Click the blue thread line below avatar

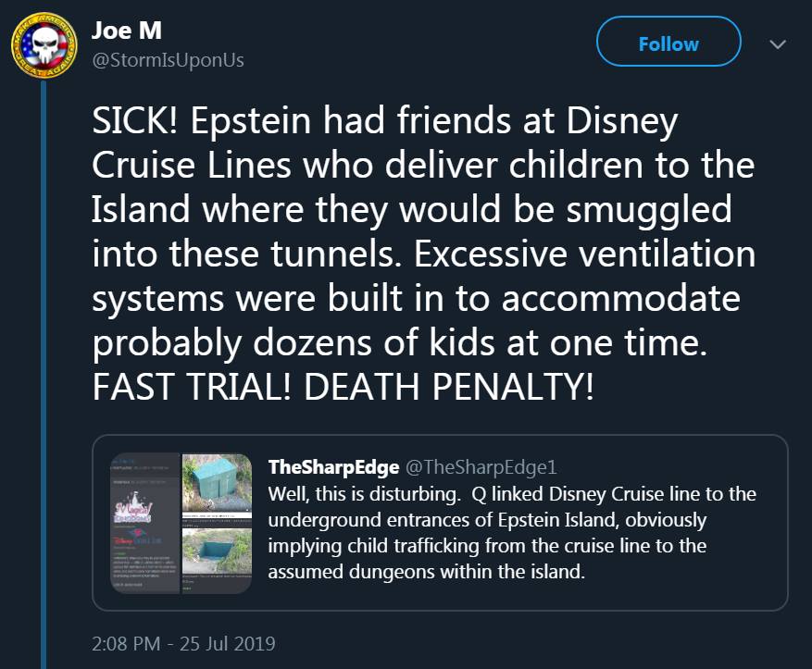point(42,370)
